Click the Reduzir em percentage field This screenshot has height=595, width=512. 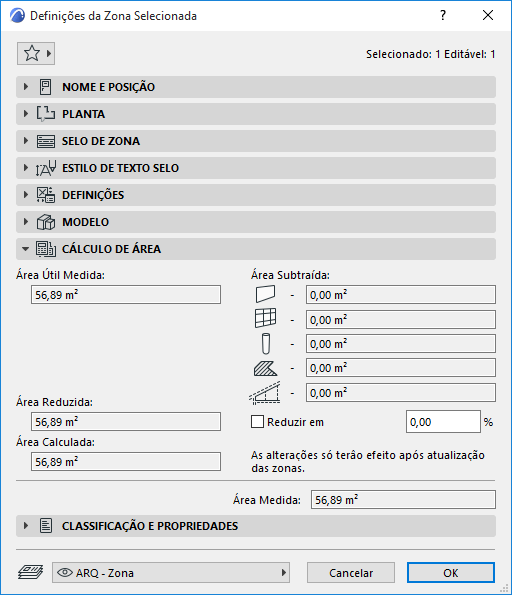tap(443, 422)
